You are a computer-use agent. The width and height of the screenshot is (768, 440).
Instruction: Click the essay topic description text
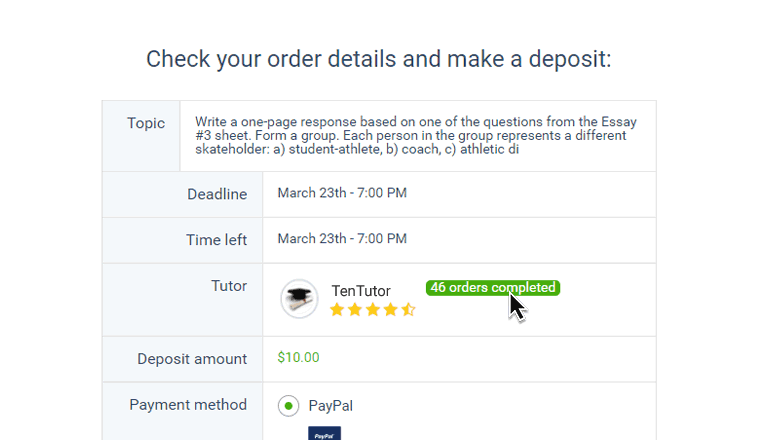(415, 136)
